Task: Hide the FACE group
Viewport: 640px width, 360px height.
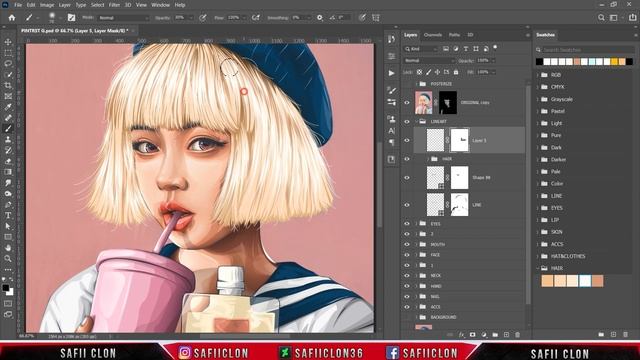Action: (407, 255)
